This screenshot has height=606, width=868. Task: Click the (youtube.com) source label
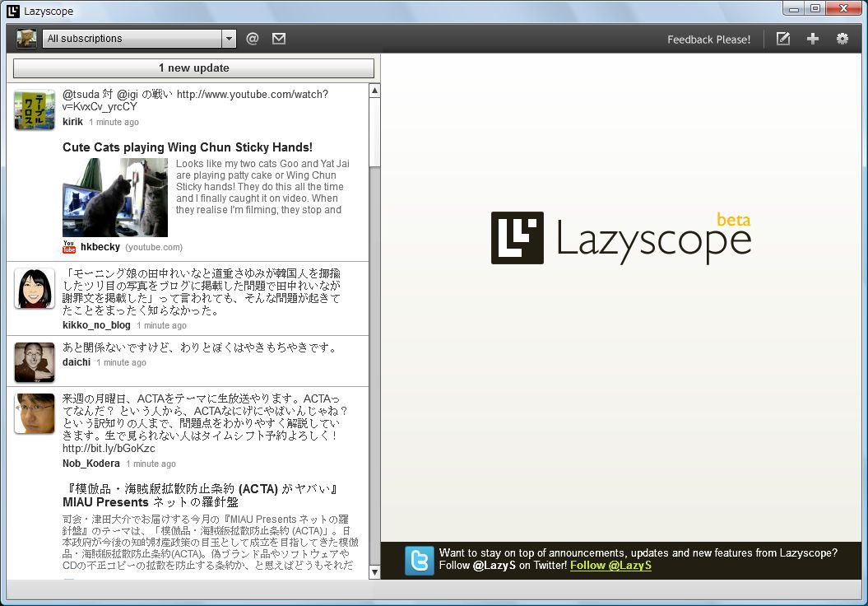[x=154, y=247]
